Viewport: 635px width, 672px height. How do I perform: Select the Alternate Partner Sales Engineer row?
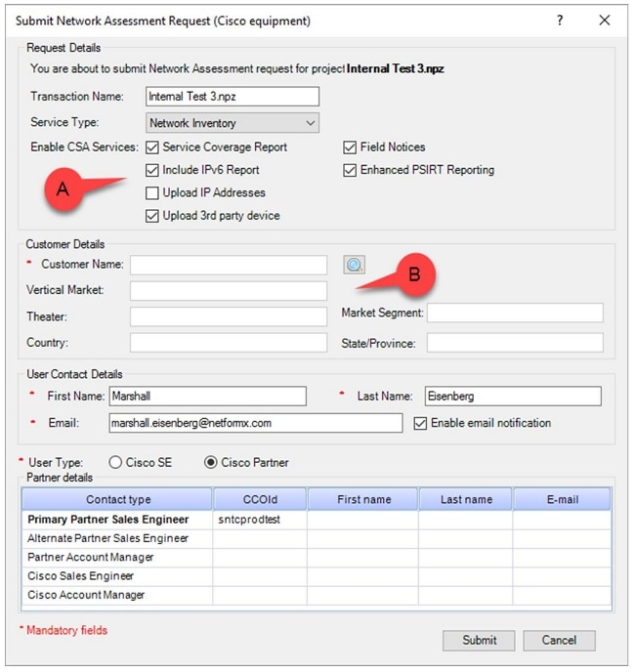click(x=317, y=539)
